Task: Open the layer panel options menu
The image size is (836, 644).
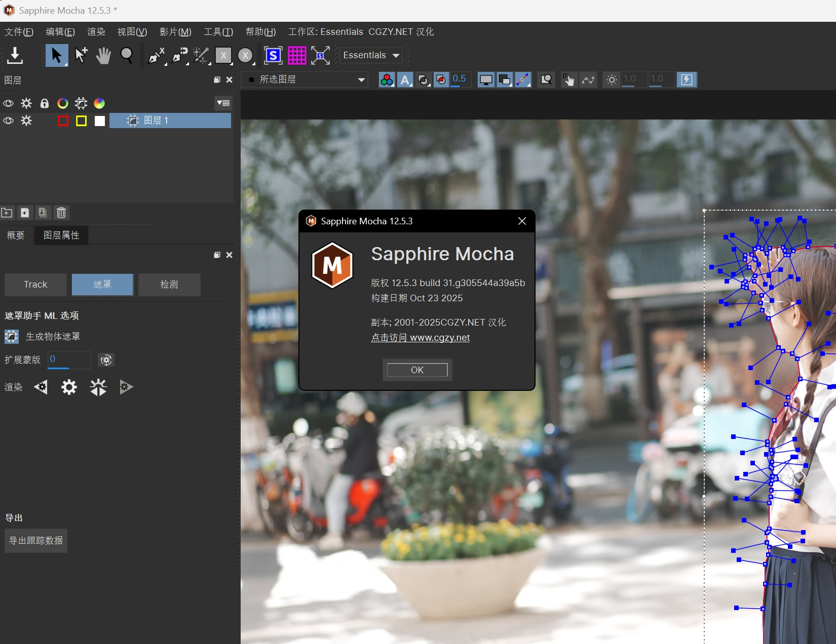Action: [223, 103]
